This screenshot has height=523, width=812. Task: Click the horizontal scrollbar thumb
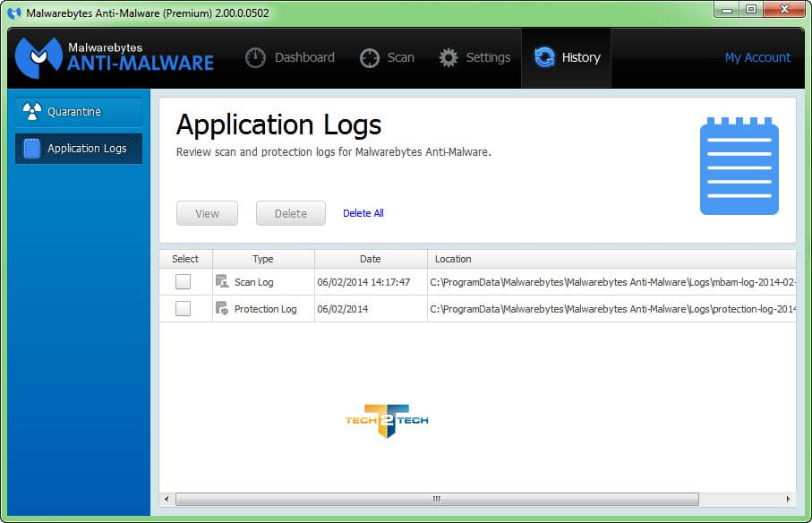coord(437,499)
